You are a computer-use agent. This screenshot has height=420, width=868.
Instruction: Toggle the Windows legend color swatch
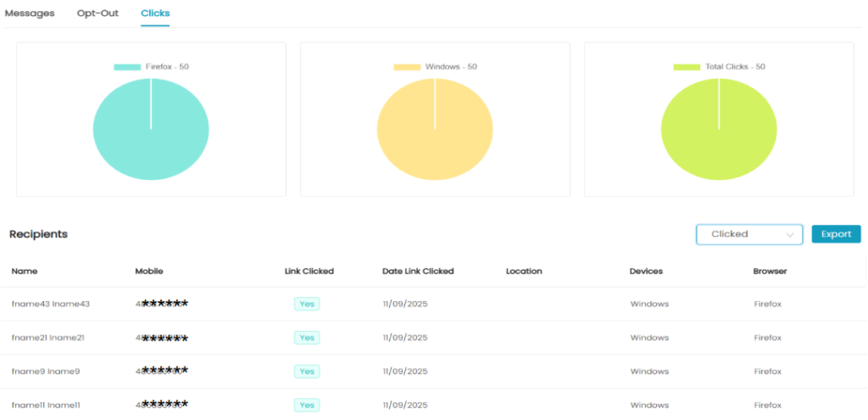(x=407, y=67)
